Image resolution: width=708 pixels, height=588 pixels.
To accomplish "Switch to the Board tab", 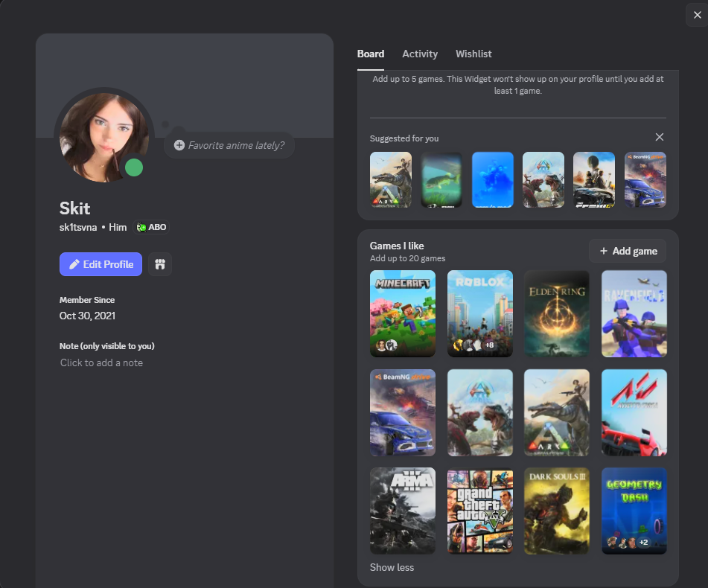I will [371, 54].
